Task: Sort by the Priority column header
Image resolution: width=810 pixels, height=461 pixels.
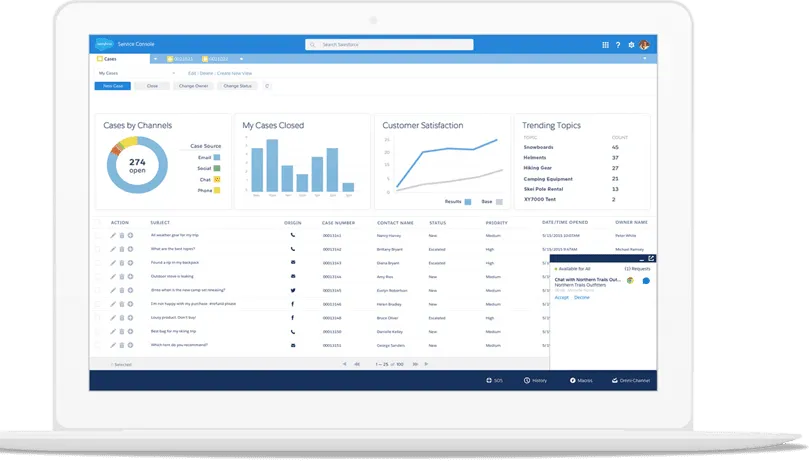Action: click(x=496, y=223)
